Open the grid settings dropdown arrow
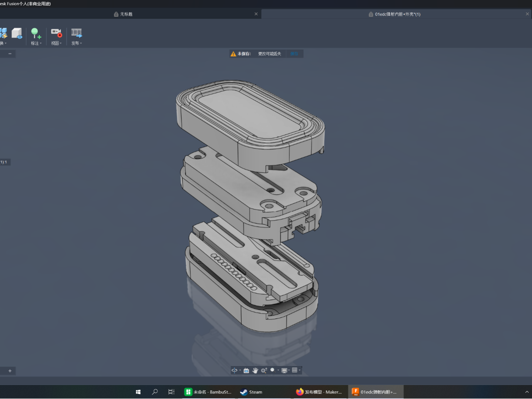 [300, 370]
